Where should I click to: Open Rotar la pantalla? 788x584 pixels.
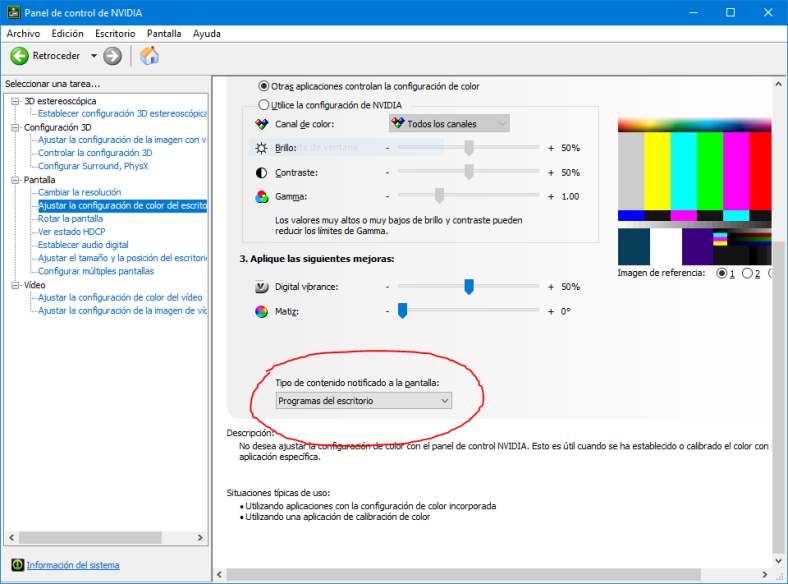pos(70,219)
